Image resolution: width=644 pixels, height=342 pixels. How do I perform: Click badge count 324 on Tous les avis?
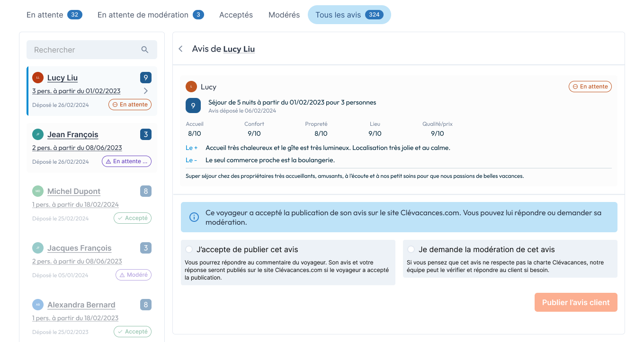pos(374,15)
